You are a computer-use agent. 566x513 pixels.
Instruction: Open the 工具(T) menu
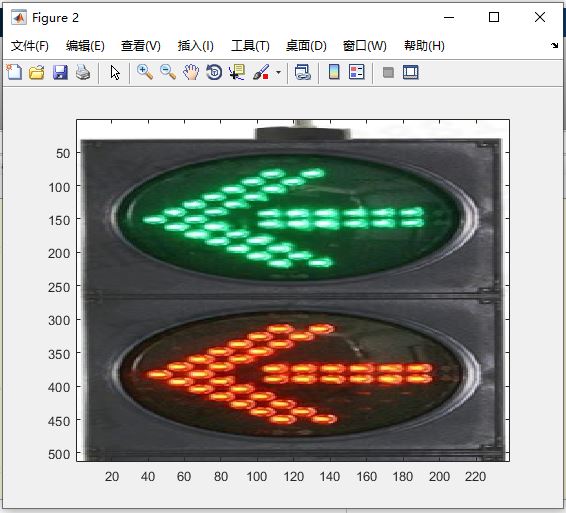[250, 46]
